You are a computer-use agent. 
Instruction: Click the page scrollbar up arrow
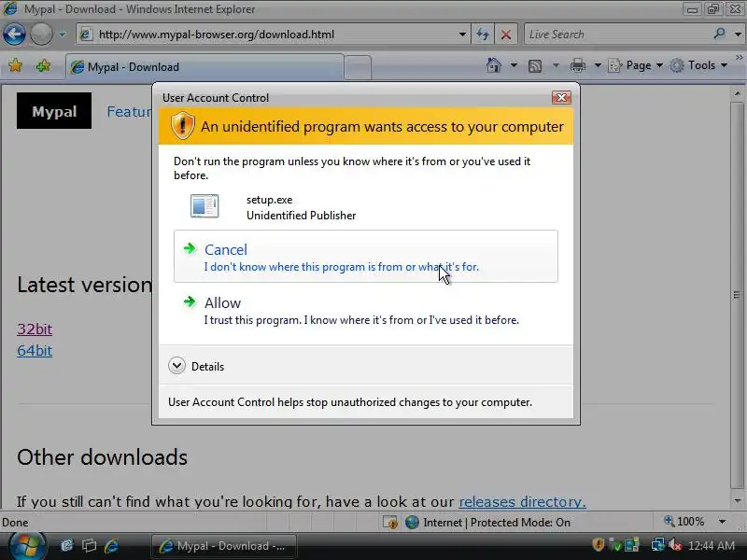coord(738,93)
